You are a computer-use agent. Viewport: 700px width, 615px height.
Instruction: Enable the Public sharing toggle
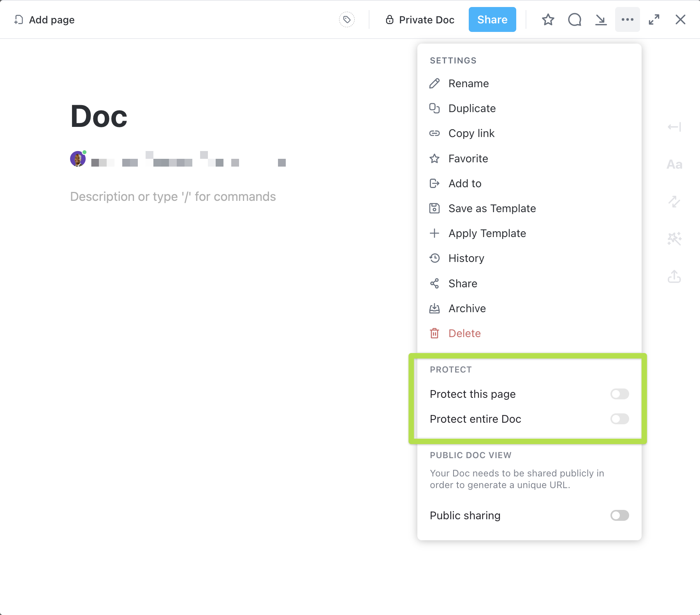[619, 515]
